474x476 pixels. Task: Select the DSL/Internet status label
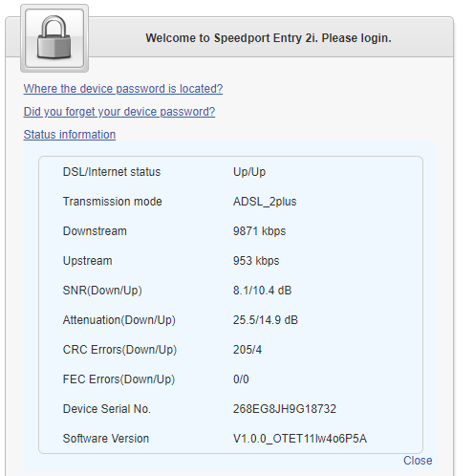[112, 172]
